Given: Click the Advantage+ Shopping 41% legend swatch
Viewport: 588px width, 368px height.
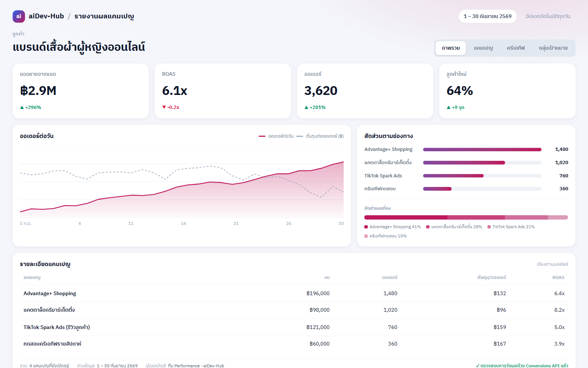Looking at the screenshot, I should (366, 227).
